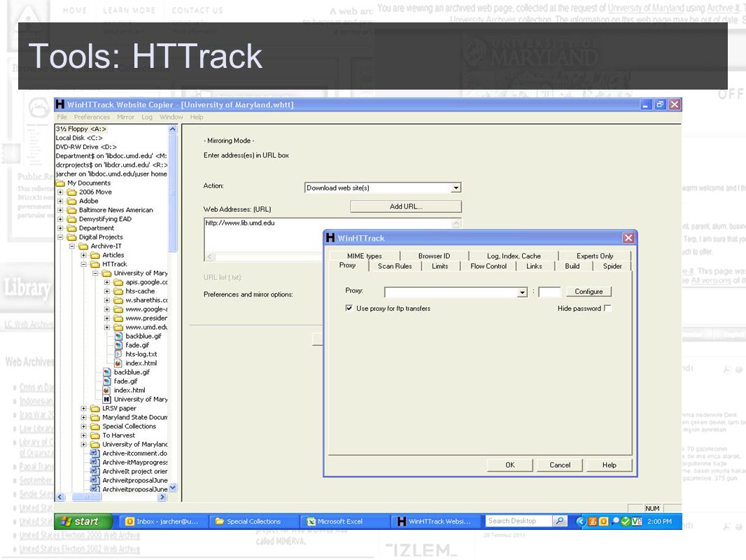Image resolution: width=746 pixels, height=560 pixels.
Task: Open the Preferences menu
Action: pyautogui.click(x=92, y=117)
